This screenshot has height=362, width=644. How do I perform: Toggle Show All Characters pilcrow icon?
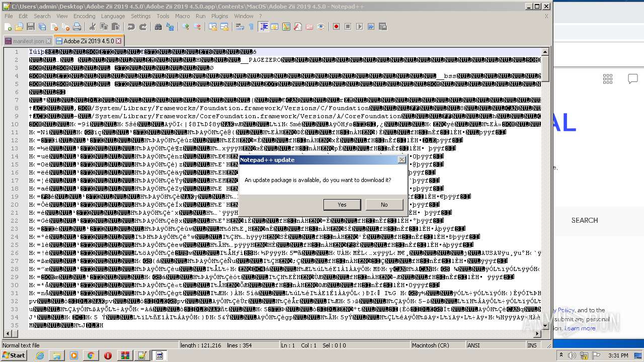251,27
